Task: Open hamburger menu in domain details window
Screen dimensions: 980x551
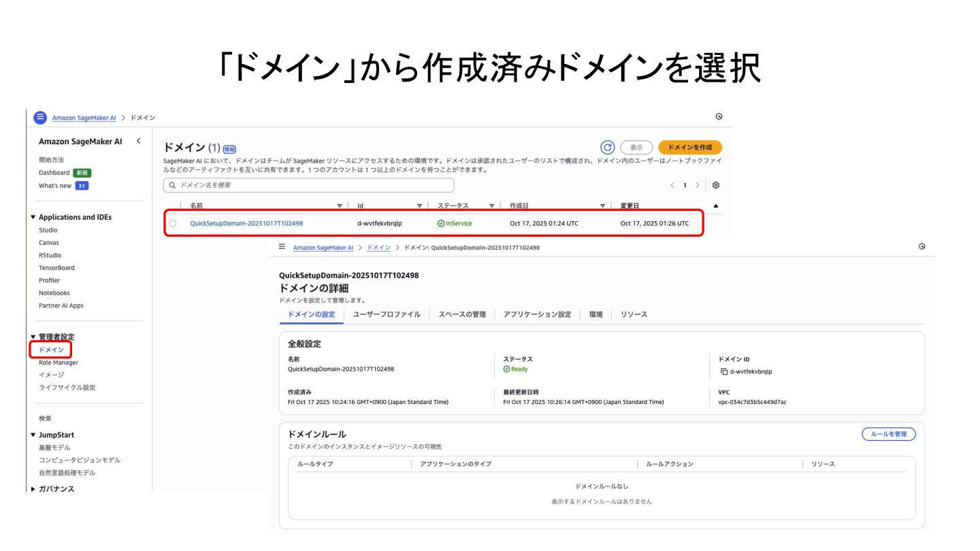Action: (282, 247)
